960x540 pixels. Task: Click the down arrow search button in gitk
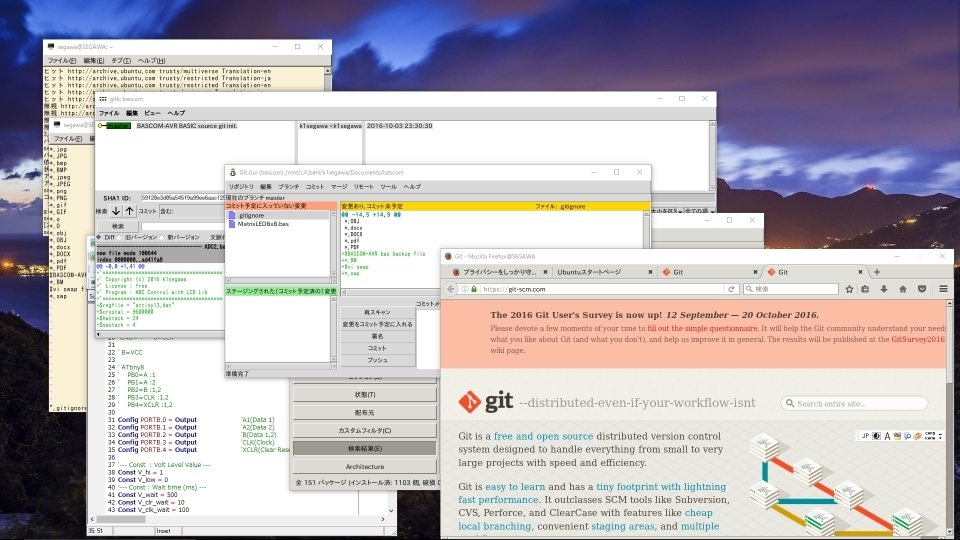[116, 211]
